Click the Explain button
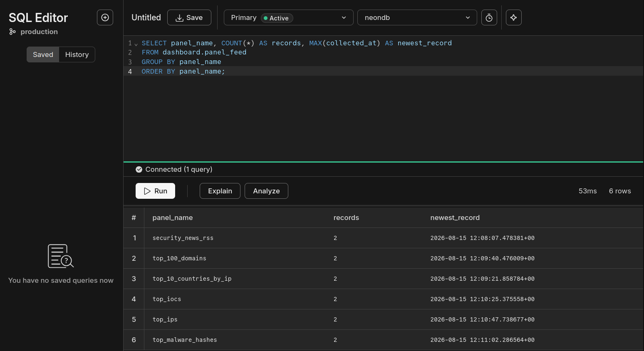This screenshot has width=644, height=351. click(x=220, y=191)
